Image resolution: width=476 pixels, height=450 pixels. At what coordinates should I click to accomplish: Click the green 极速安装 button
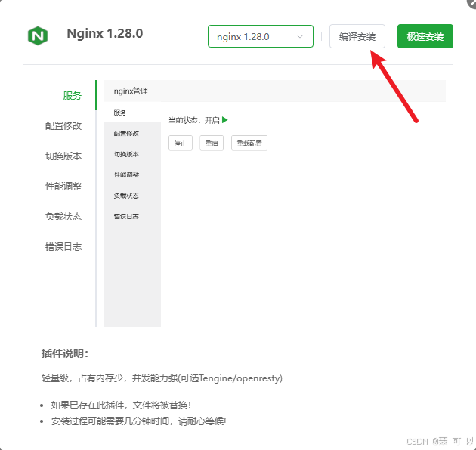425,36
